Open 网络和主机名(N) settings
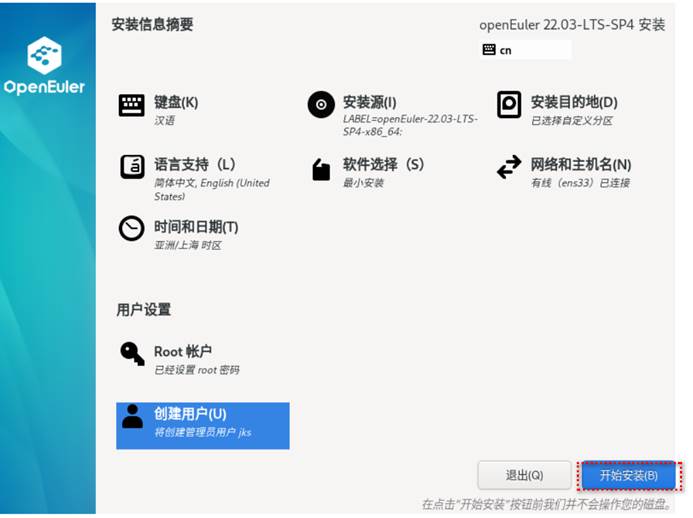 581,164
